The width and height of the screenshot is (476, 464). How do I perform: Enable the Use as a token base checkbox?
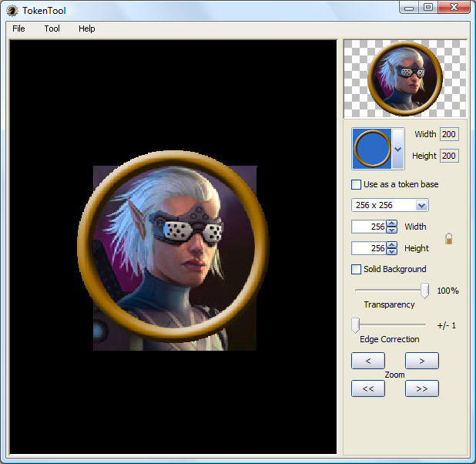[356, 184]
